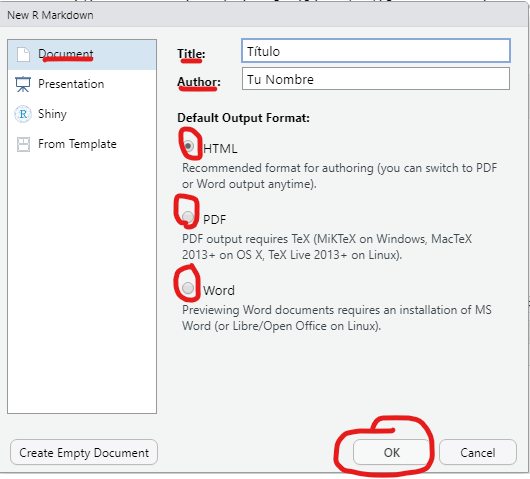
Task: Click the Document page icon in the sidebar
Action: (23, 54)
